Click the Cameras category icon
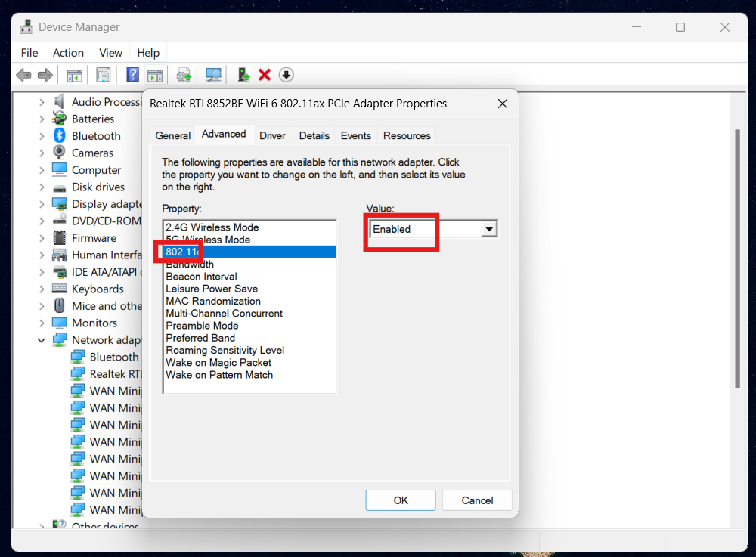The height and width of the screenshot is (557, 756). [59, 152]
